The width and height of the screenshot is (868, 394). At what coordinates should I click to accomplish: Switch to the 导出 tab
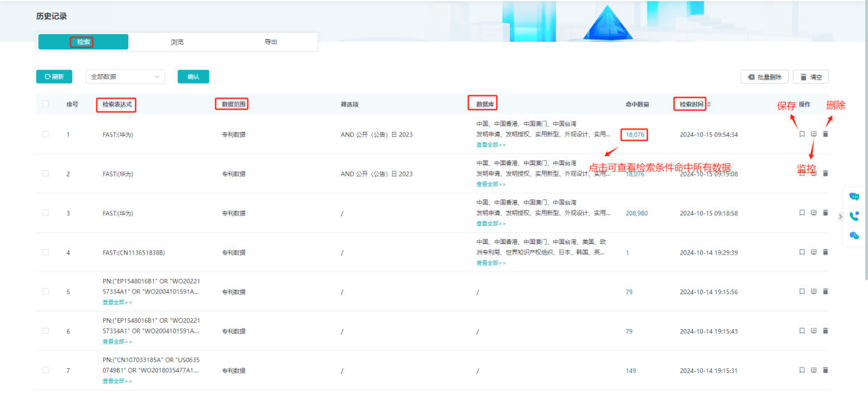(x=271, y=42)
